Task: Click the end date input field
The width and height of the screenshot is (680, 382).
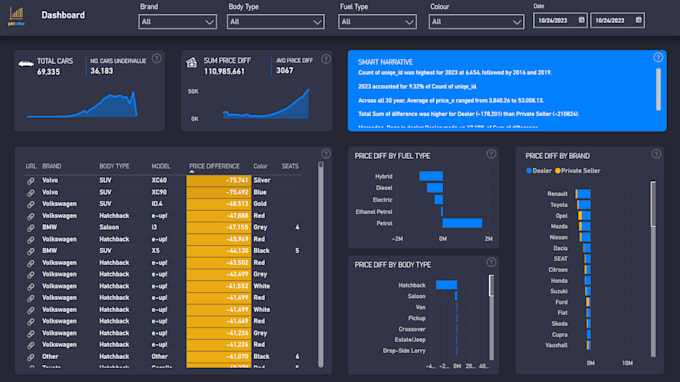Action: click(x=617, y=20)
